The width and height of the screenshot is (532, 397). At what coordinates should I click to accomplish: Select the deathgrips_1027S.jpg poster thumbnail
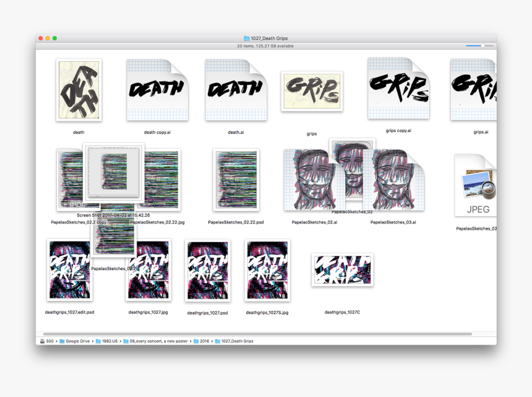[267, 270]
